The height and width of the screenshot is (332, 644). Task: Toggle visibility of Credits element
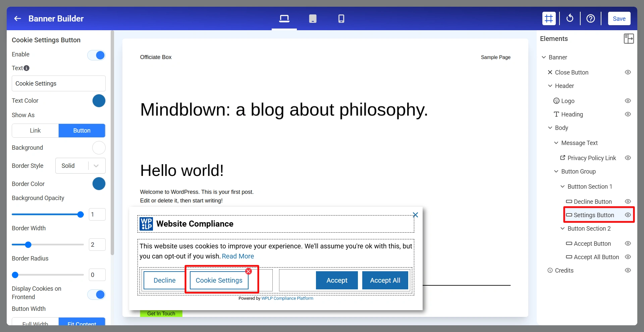coord(628,271)
